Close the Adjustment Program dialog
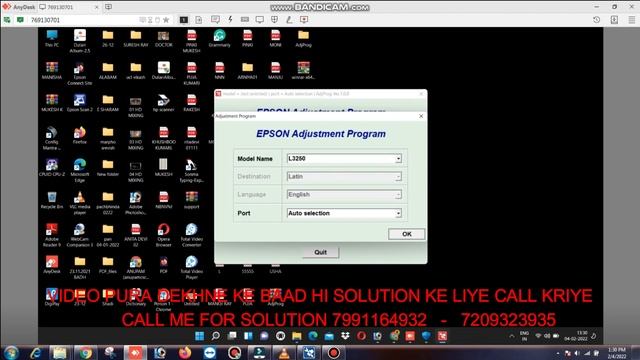Viewport: 640px width, 360px height. coord(421,116)
